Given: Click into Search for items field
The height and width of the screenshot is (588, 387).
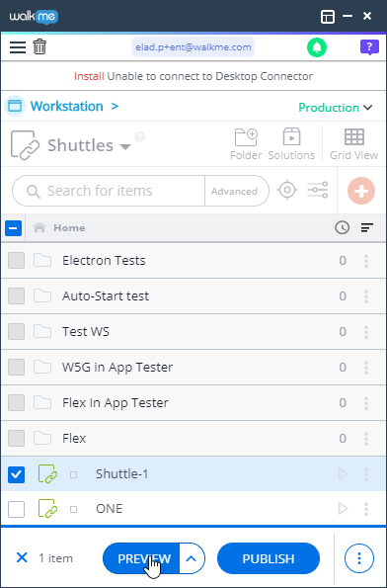Looking at the screenshot, I should point(109,191).
